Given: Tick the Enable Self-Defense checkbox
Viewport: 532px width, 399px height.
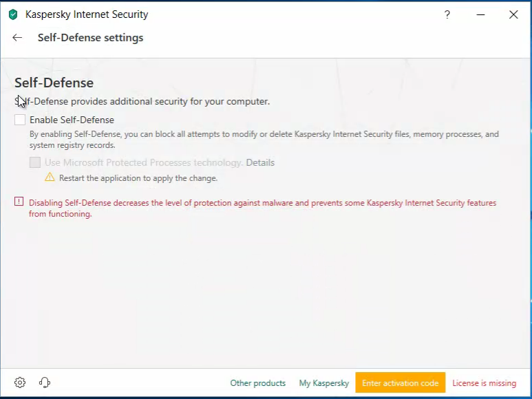Looking at the screenshot, I should [x=20, y=120].
